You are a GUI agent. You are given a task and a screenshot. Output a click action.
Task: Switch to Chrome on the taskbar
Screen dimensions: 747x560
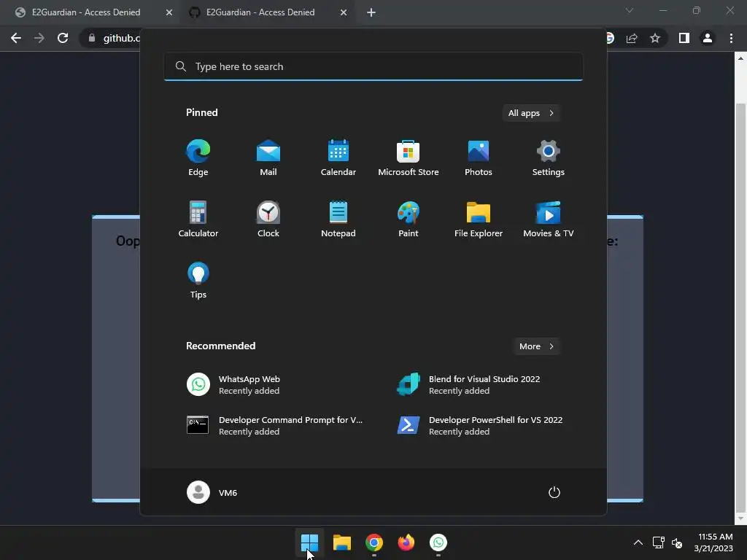click(x=374, y=542)
